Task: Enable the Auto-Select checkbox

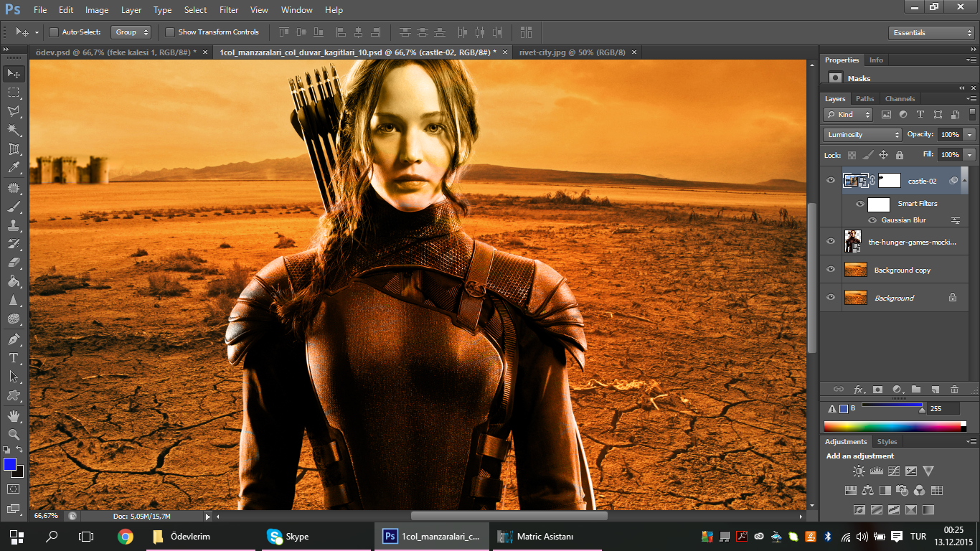Action: point(53,32)
